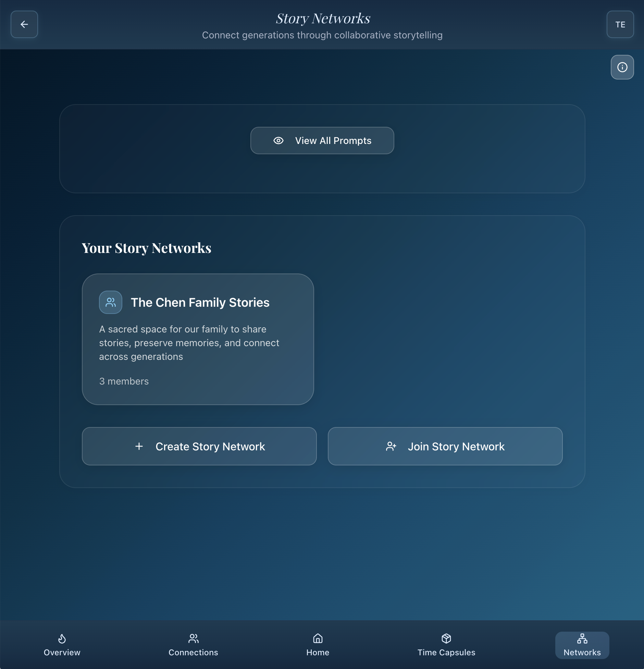Switch to the Connections tab
The image size is (644, 669).
tap(193, 645)
